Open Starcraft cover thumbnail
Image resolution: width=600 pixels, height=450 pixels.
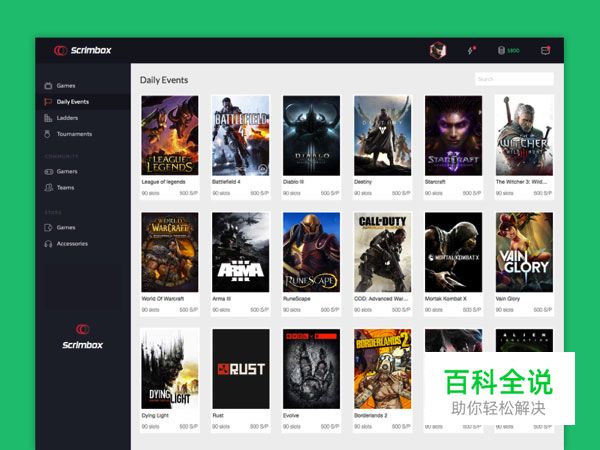[453, 135]
